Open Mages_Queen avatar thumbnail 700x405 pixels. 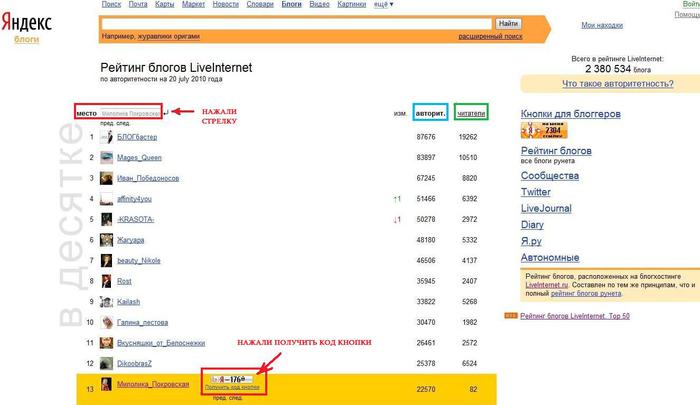tap(106, 157)
